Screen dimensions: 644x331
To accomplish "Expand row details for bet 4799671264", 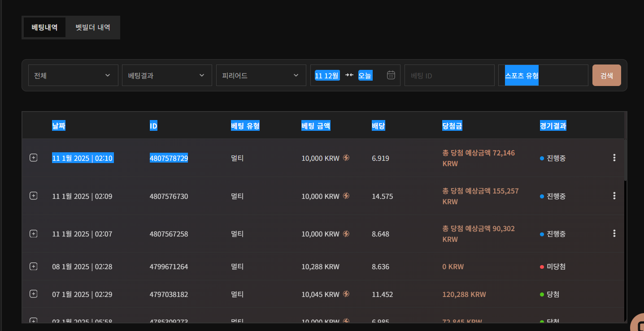I will pos(33,267).
